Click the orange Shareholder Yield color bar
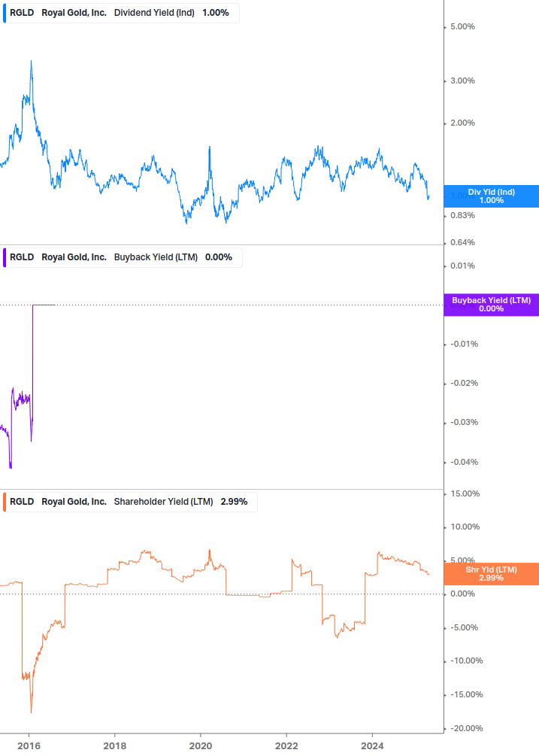Screen dimensions: 539x756 [x=5, y=502]
